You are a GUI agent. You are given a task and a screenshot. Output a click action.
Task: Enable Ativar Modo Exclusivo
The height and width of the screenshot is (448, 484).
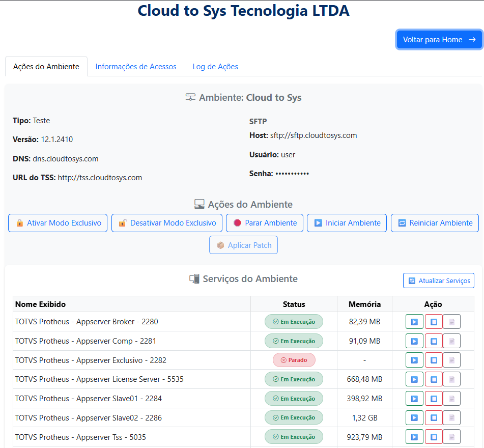[x=58, y=223]
